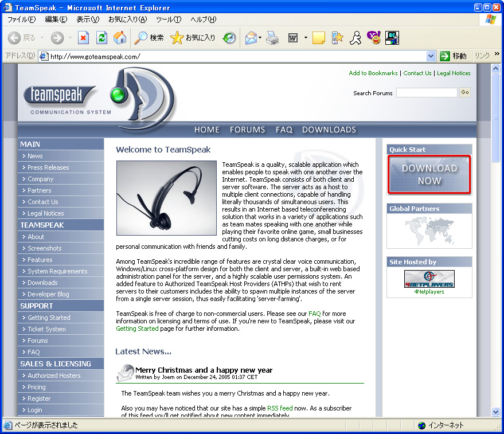Click the starred notepad toolbar icon
The width and height of the screenshot is (504, 434).
(x=337, y=38)
